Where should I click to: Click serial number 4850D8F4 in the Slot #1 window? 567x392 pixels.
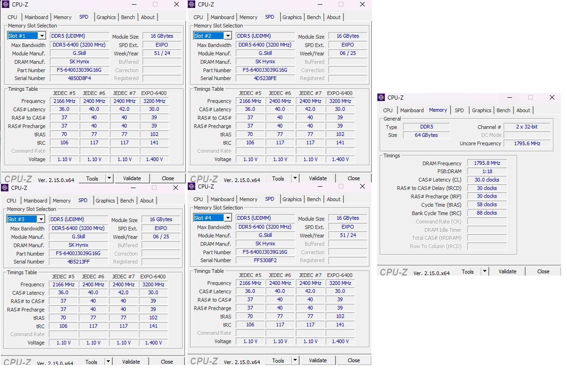tap(79, 78)
